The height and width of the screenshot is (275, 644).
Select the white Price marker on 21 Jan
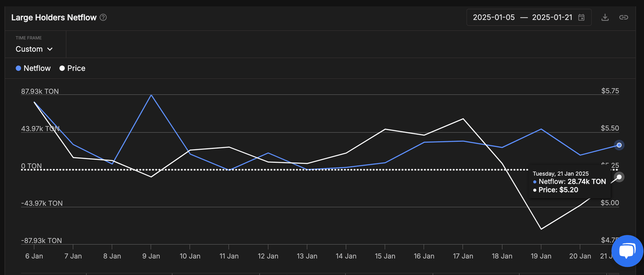(x=619, y=177)
